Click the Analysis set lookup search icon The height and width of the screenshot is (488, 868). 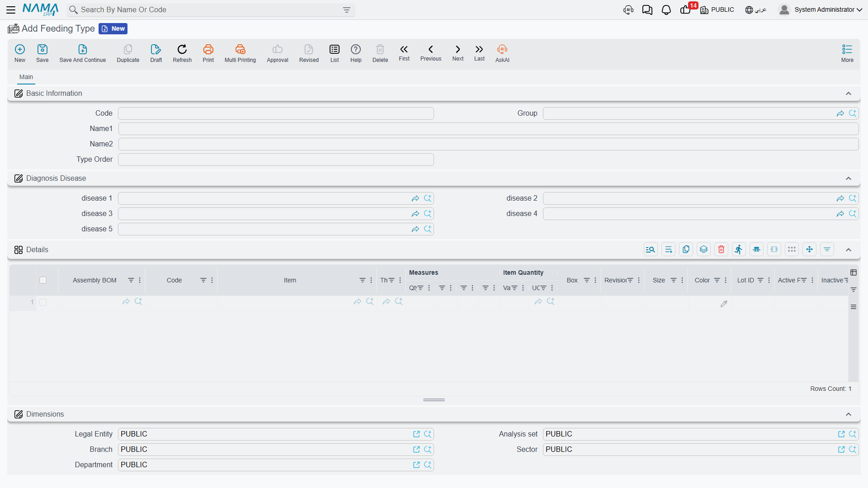pyautogui.click(x=853, y=434)
